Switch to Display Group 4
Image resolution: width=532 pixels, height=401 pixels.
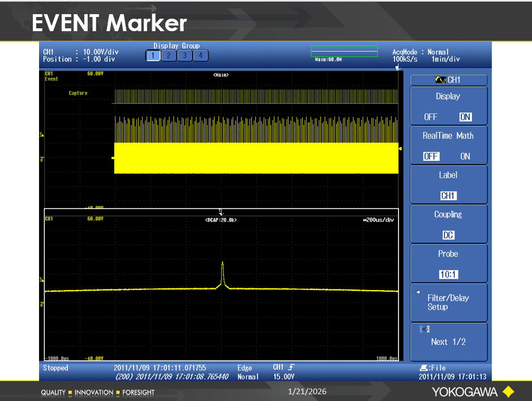pos(200,56)
